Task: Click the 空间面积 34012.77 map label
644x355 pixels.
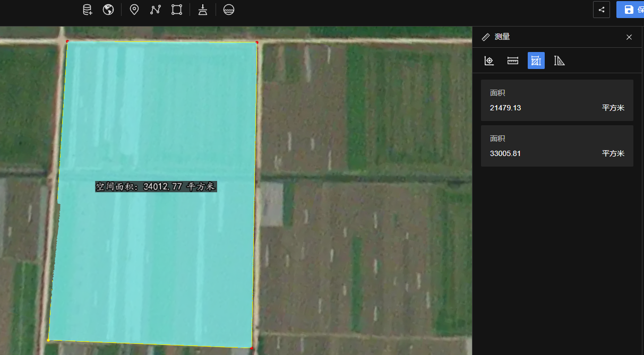Action: (x=156, y=187)
